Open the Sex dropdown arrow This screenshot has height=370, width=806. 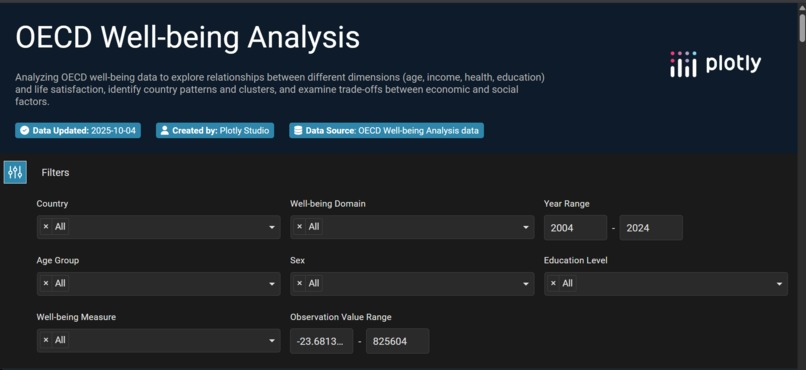click(526, 284)
